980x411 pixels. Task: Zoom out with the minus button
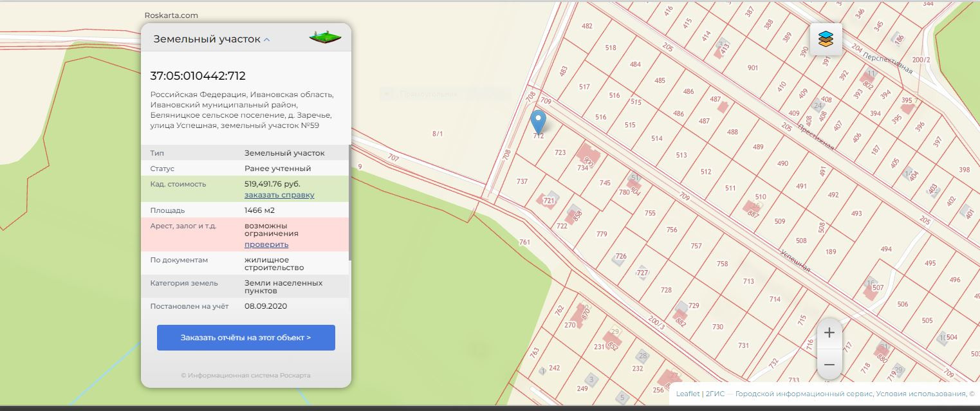829,365
